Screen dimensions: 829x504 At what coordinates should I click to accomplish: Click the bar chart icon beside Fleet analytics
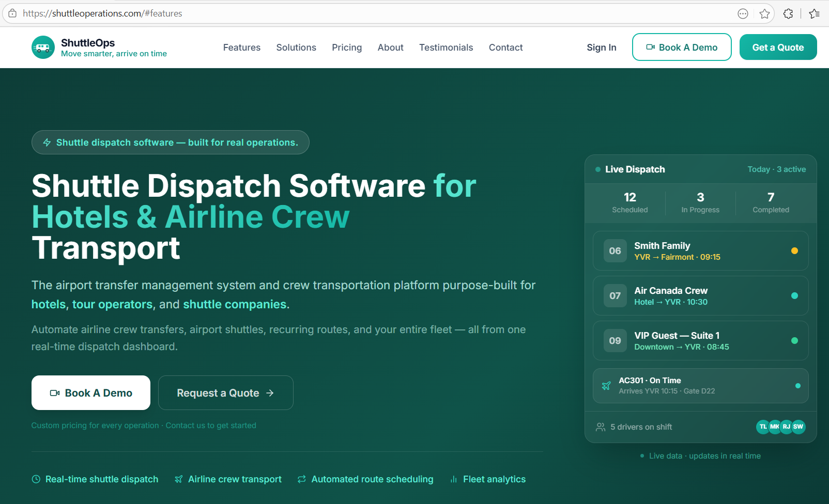454,479
